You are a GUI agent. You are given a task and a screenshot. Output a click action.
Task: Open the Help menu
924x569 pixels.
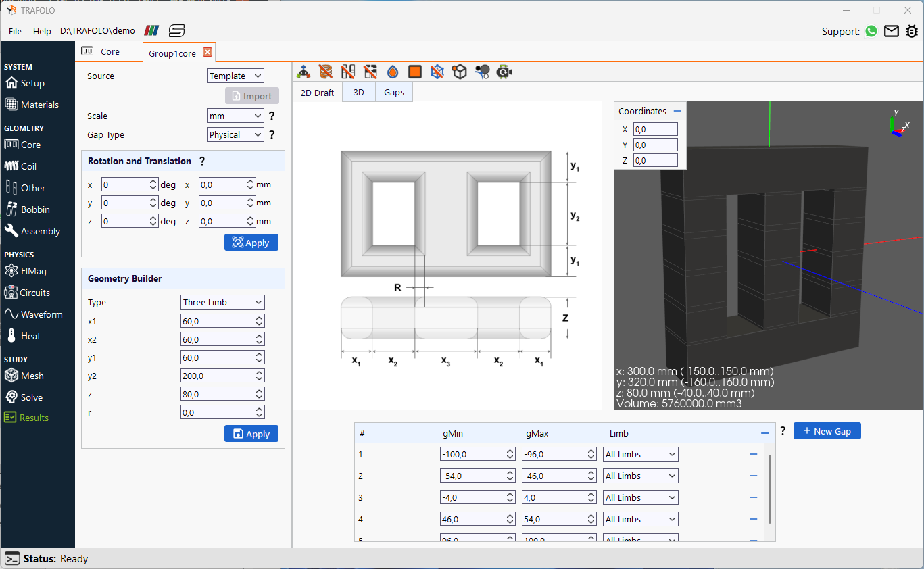42,31
